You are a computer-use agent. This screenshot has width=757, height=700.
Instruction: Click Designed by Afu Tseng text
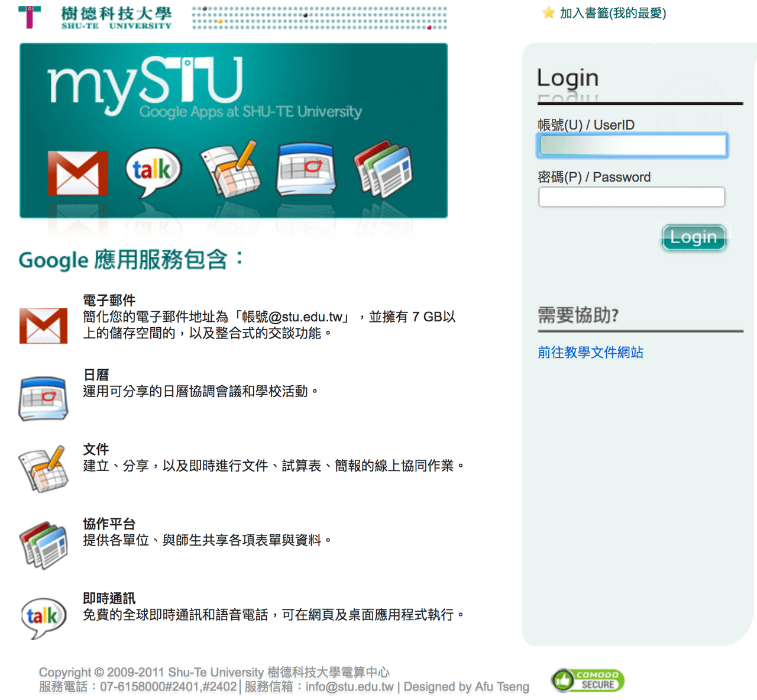click(467, 687)
